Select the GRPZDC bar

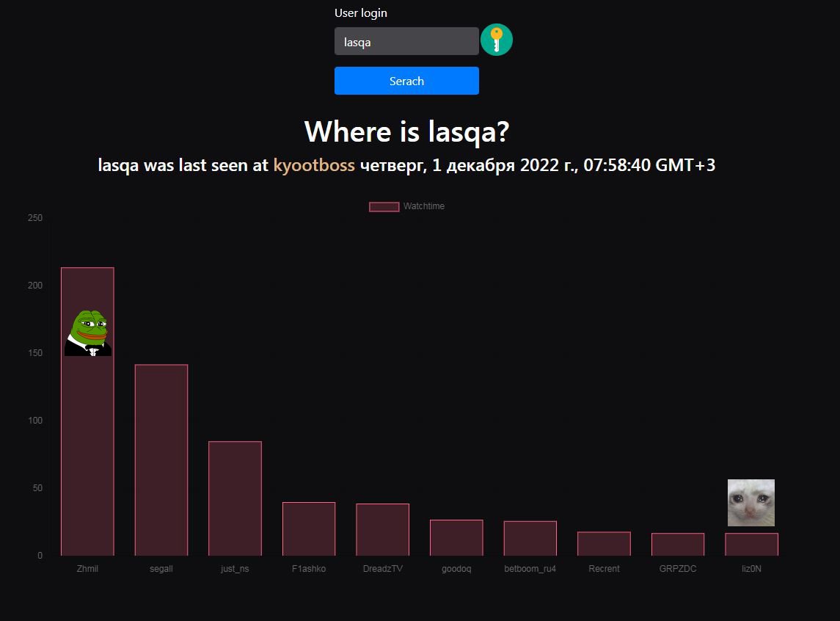(678, 544)
